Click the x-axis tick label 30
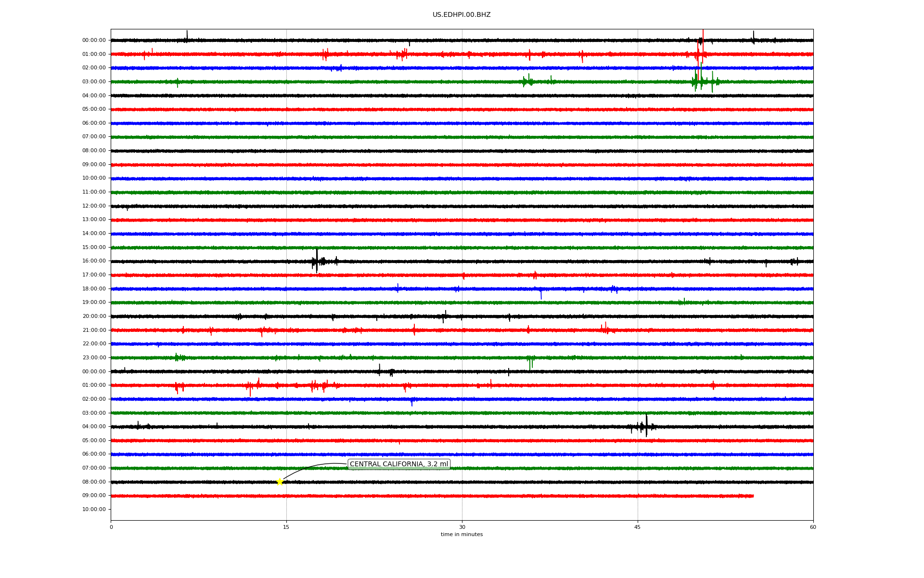The height and width of the screenshot is (578, 924). pos(462,527)
